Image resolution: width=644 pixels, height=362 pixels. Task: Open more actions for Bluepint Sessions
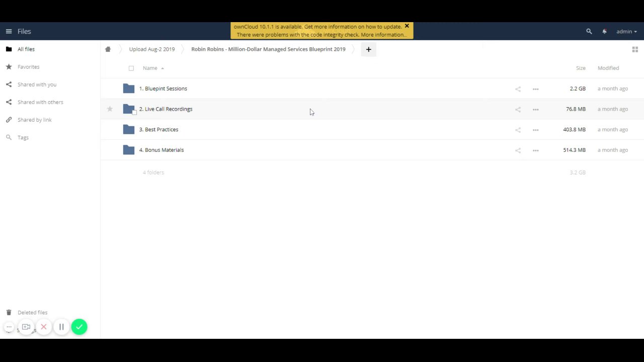click(535, 89)
